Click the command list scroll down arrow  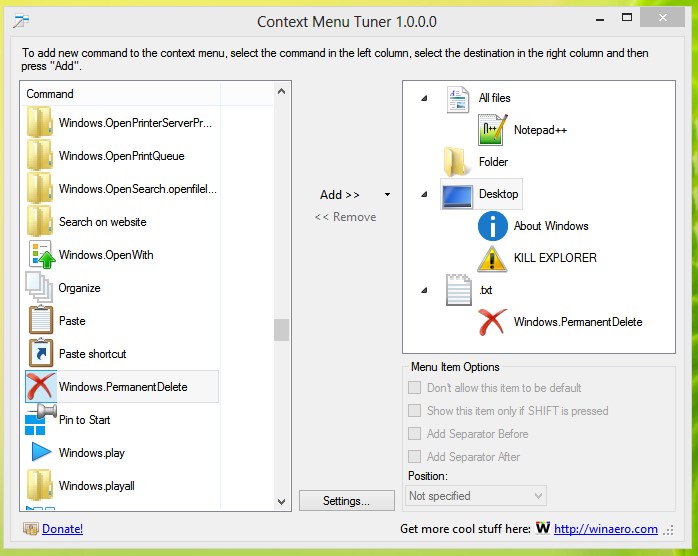[x=281, y=502]
